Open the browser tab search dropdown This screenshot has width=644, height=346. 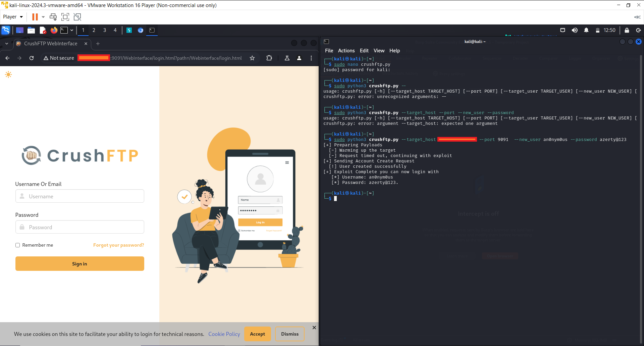(x=7, y=44)
